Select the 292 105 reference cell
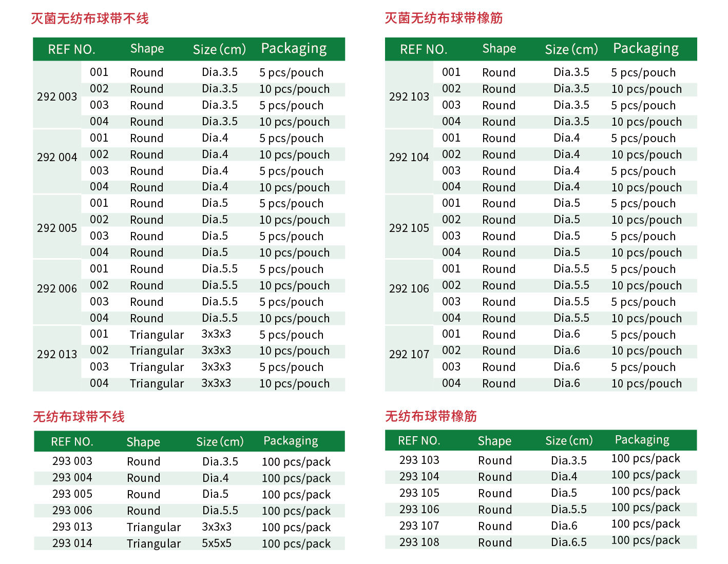The width and height of the screenshot is (728, 564). (x=409, y=228)
